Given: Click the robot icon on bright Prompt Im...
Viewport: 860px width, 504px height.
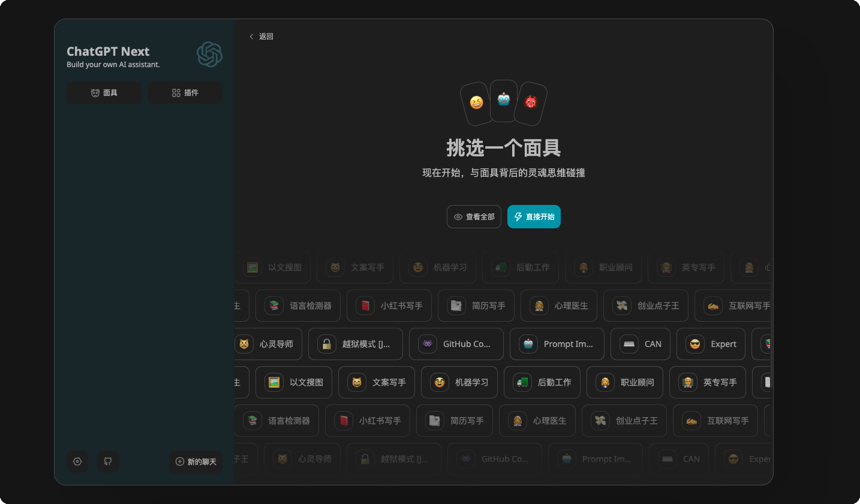Looking at the screenshot, I should coord(528,344).
